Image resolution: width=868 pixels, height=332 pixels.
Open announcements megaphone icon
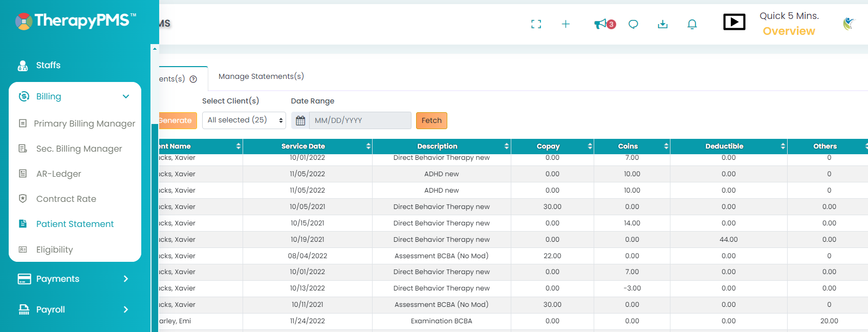(600, 24)
